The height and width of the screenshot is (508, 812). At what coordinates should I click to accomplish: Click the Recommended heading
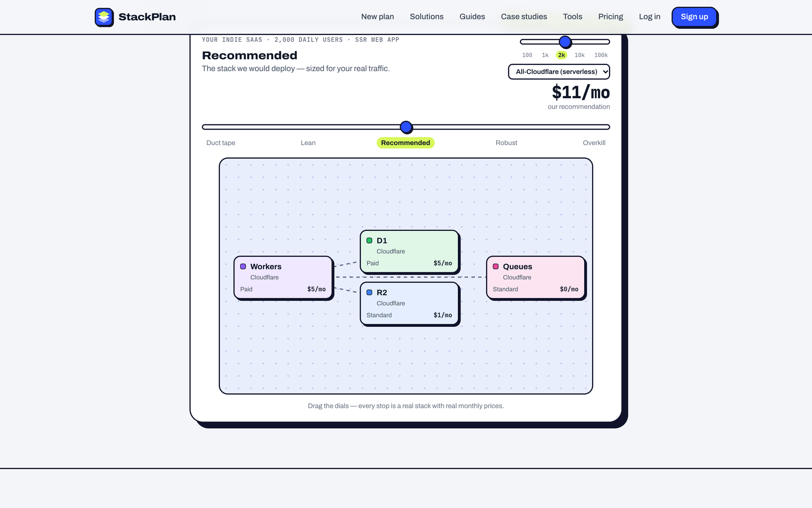tap(250, 55)
